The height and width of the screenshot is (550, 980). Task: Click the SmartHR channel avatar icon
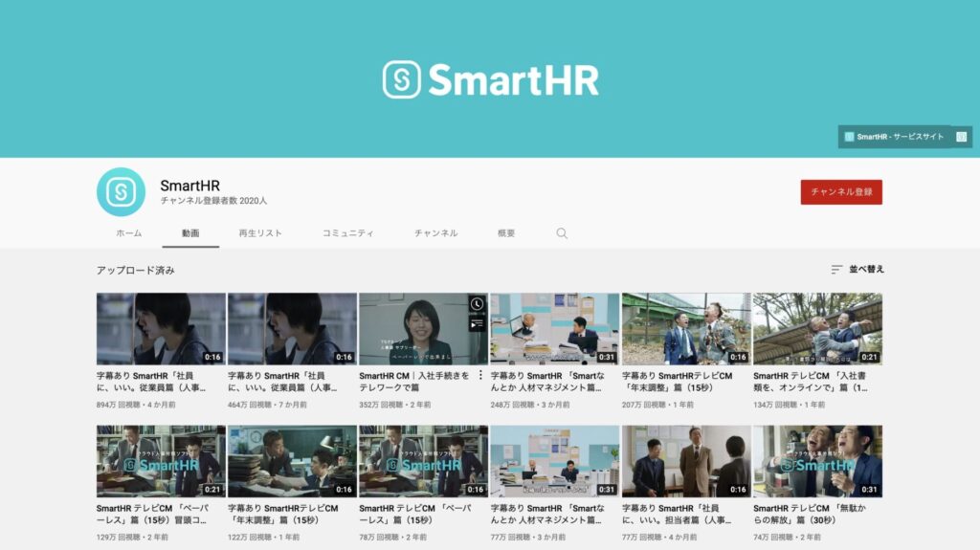point(121,192)
